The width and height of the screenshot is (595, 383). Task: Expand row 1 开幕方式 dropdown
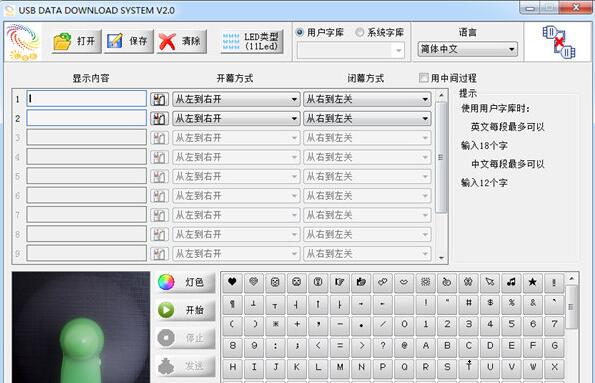click(236, 99)
